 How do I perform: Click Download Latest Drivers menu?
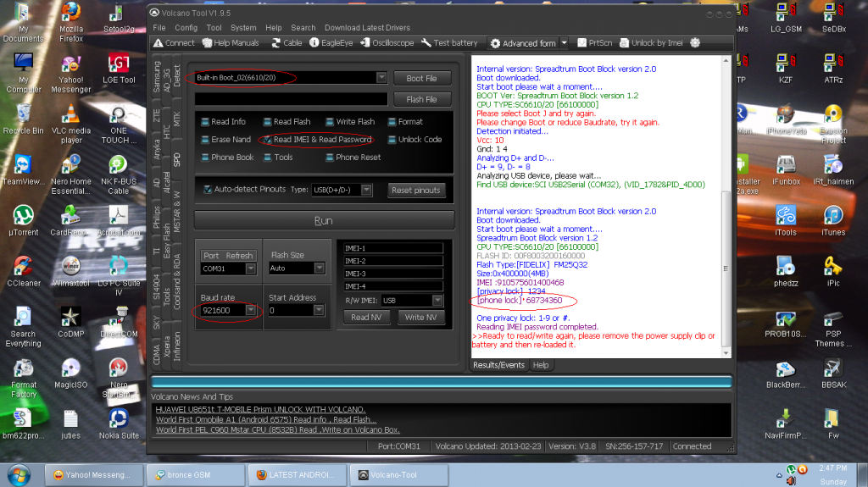[368, 28]
